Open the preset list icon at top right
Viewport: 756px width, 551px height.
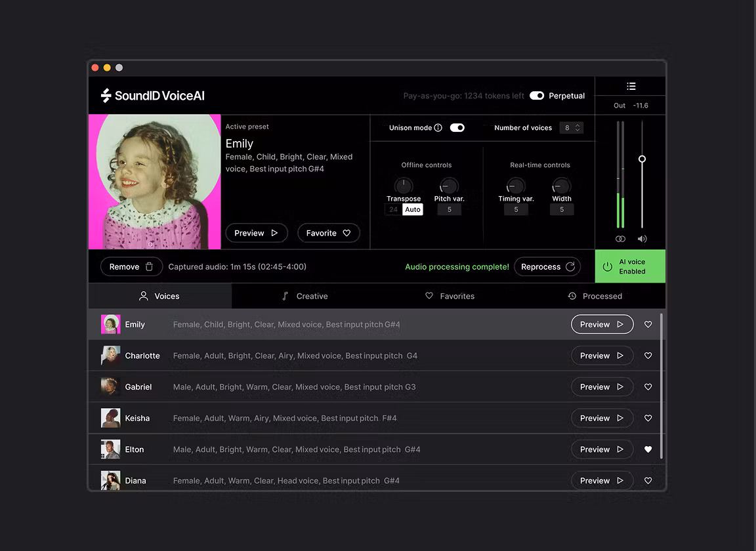pos(631,86)
